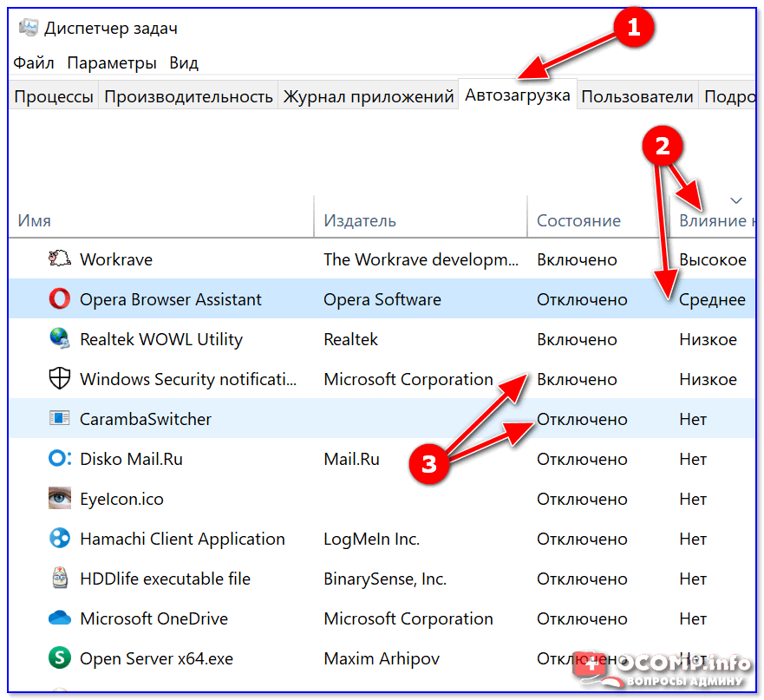
Task: Click the 'Низкое' impact for Realtek WOWL Utility
Action: [x=708, y=339]
